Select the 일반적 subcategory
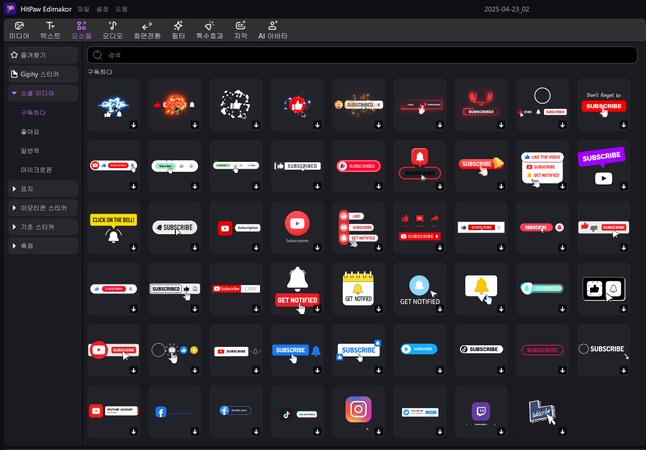The width and height of the screenshot is (646, 450). pyautogui.click(x=30, y=151)
